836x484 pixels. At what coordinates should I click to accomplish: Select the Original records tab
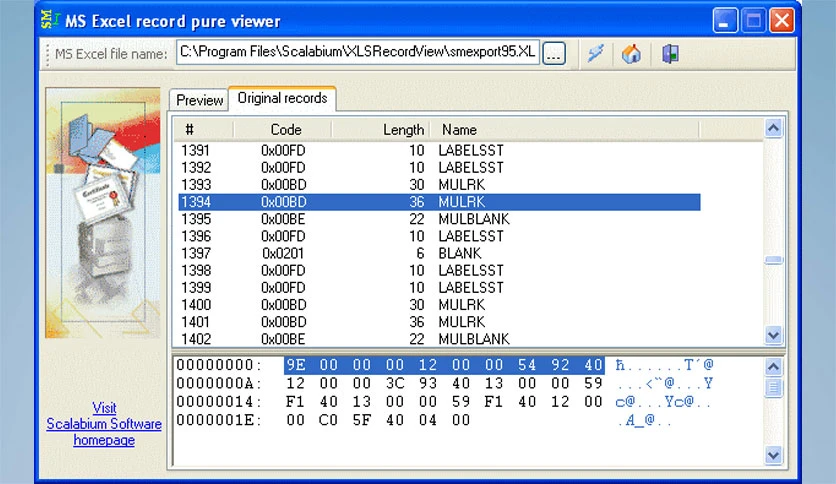click(x=282, y=98)
